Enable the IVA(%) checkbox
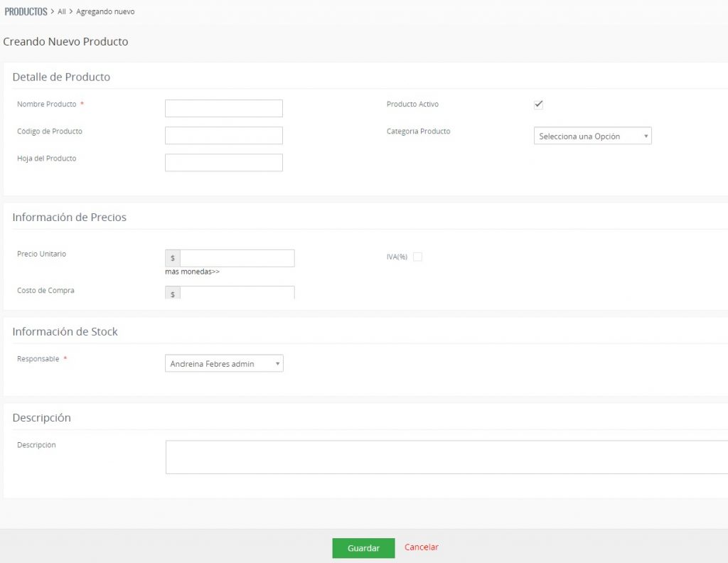This screenshot has width=728, height=563. pyautogui.click(x=417, y=257)
